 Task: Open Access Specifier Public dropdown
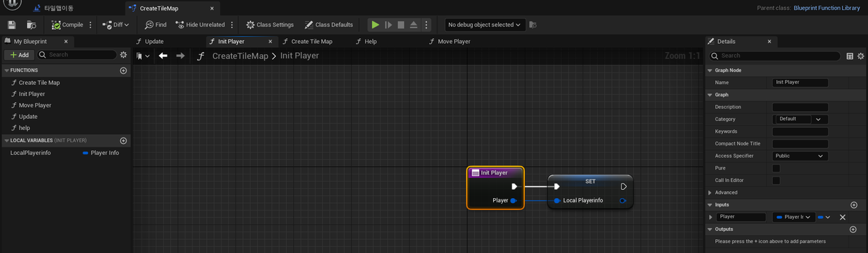pos(800,156)
